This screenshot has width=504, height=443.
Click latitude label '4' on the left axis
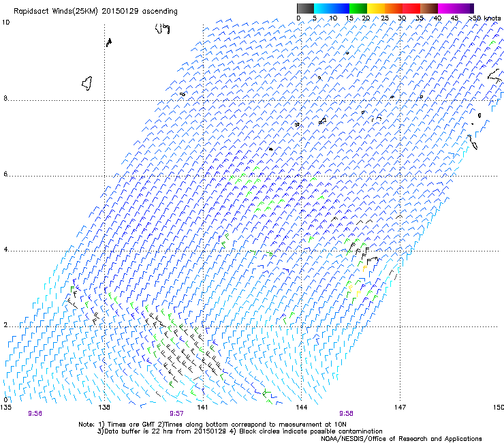coord(5,249)
